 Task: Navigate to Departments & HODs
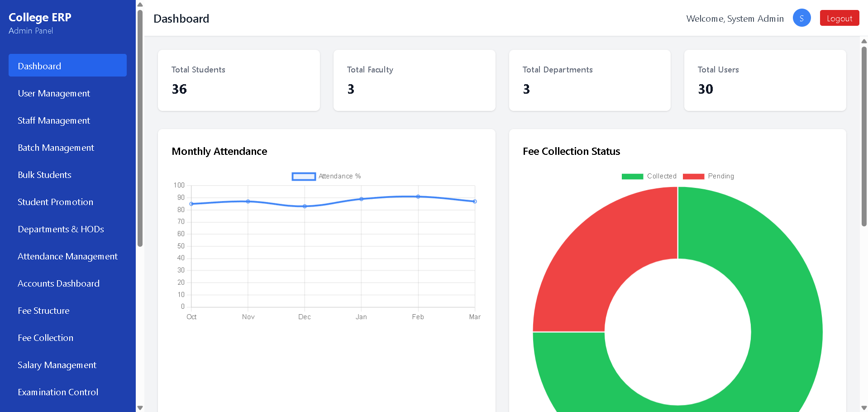pos(61,229)
